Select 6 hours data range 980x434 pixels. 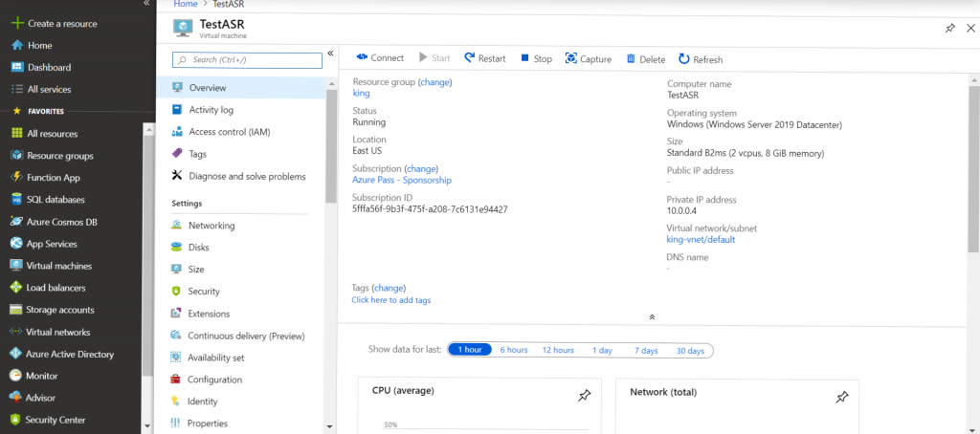tap(514, 350)
